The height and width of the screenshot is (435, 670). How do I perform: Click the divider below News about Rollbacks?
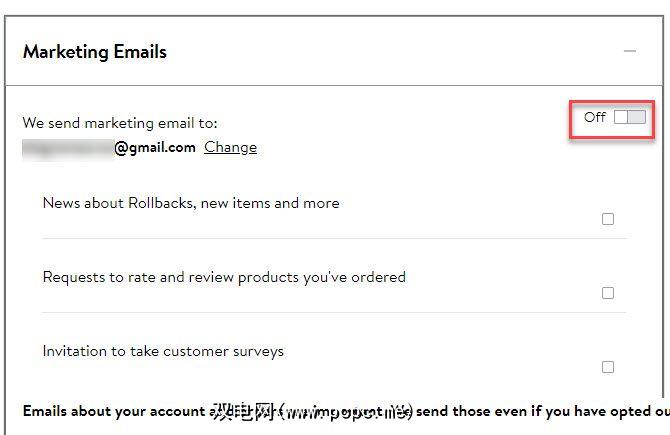[x=334, y=239]
